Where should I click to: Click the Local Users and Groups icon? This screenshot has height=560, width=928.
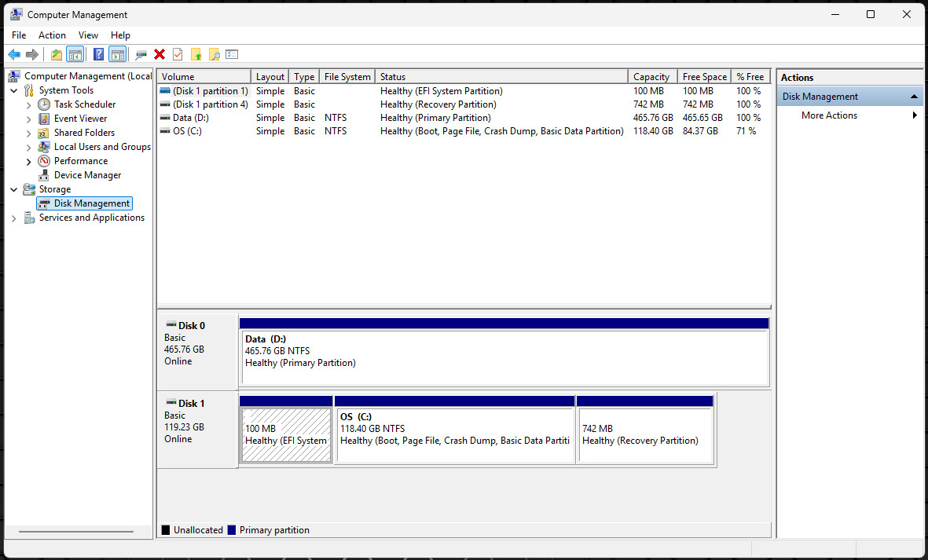44,147
